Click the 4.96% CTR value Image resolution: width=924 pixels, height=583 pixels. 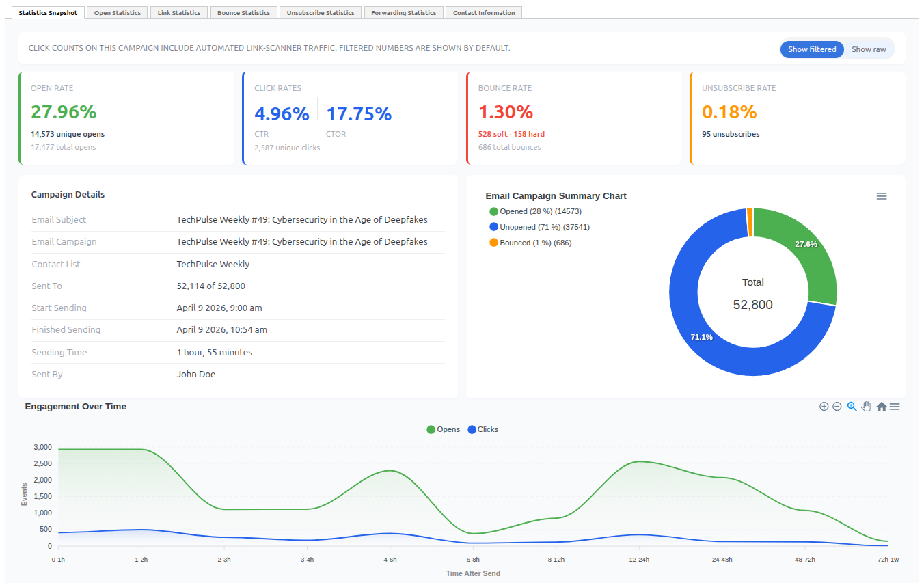[x=282, y=113]
